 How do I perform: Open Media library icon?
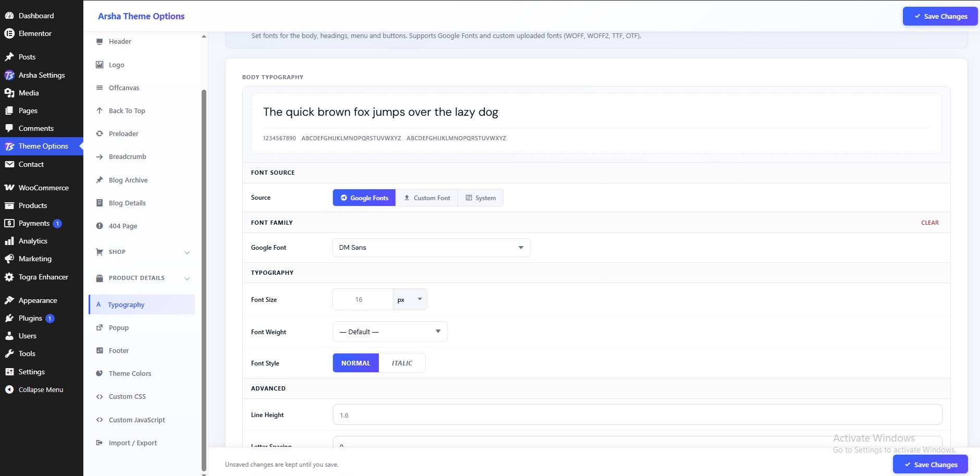pyautogui.click(x=9, y=93)
